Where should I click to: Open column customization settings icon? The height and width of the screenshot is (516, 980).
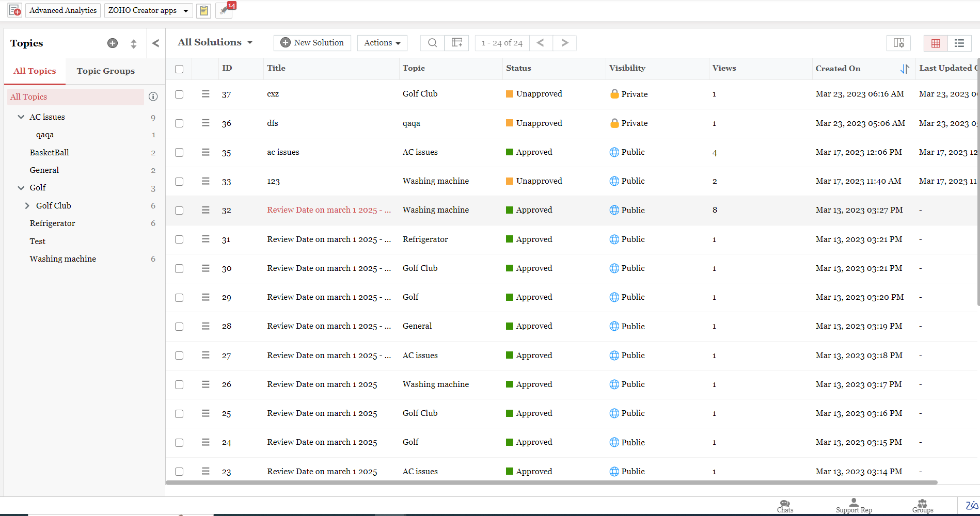coord(898,43)
